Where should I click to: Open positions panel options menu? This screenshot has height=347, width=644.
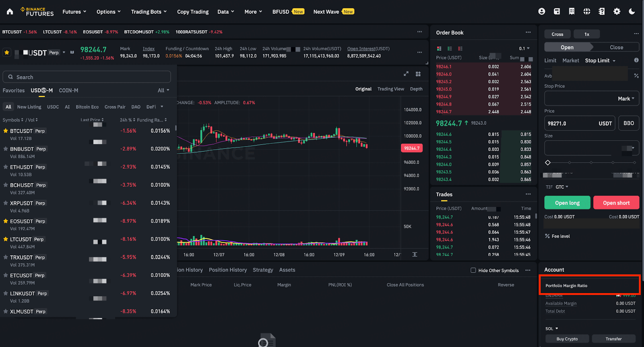point(528,270)
